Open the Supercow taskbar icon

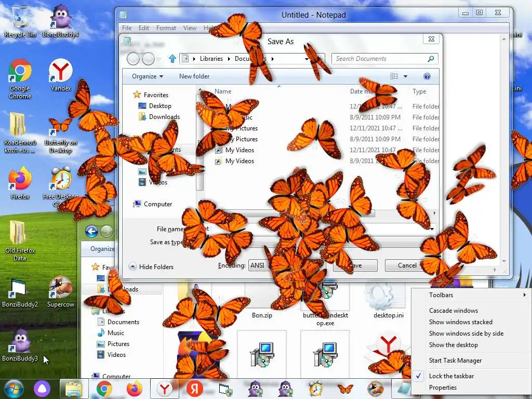point(376,389)
